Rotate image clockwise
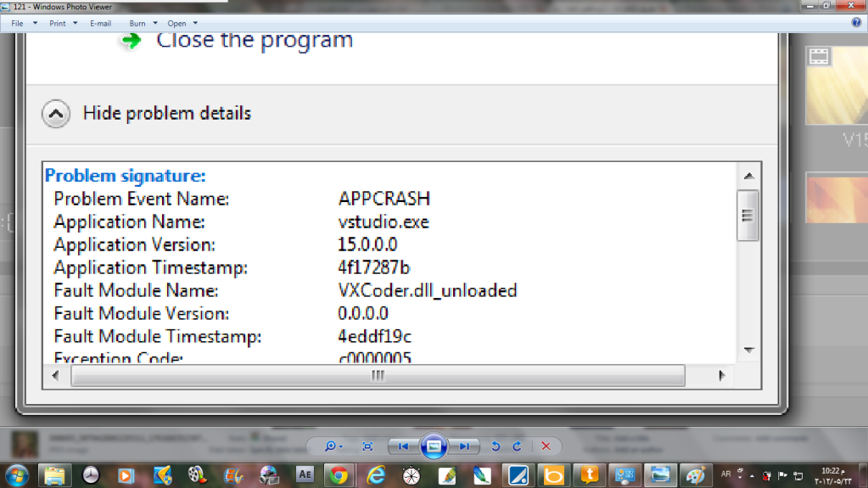This screenshot has height=488, width=868. click(x=517, y=446)
